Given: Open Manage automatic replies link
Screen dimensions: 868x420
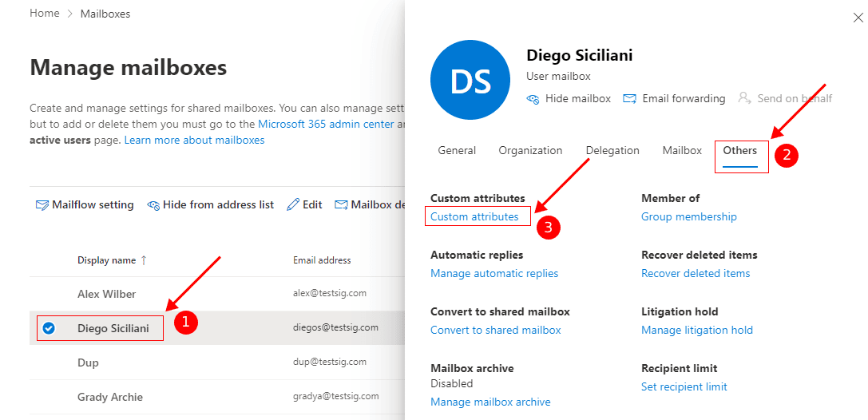Looking at the screenshot, I should [x=494, y=273].
